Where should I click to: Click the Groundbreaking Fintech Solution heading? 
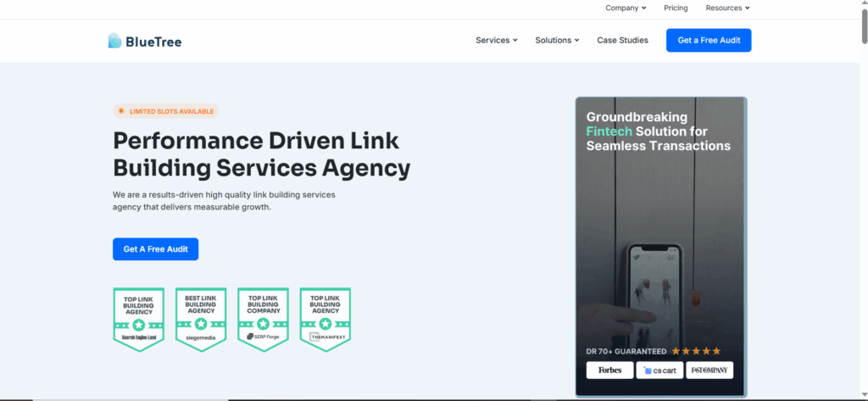pyautogui.click(x=658, y=131)
